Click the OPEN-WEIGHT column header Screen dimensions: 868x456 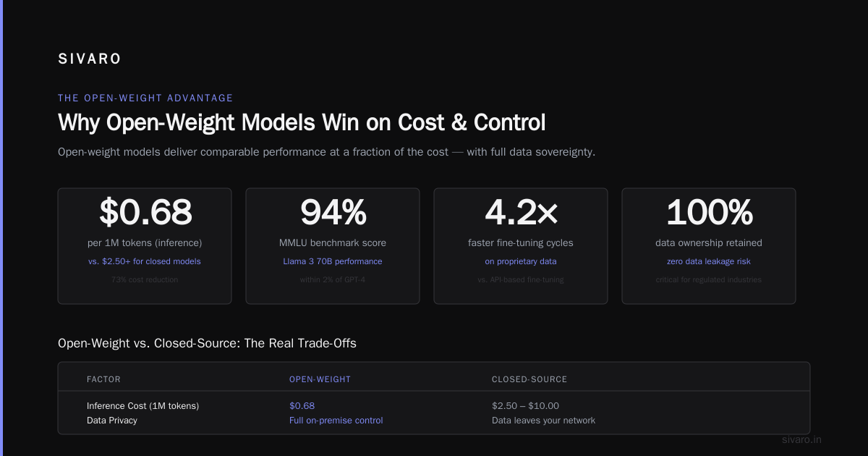320,379
